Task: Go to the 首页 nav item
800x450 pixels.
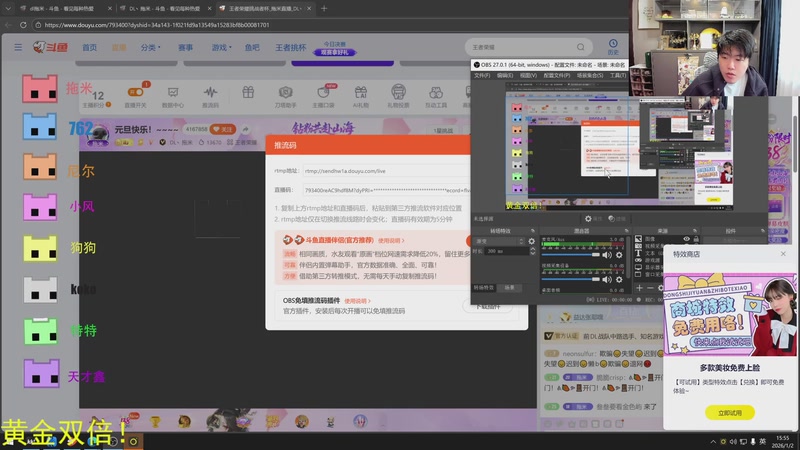Action: click(89, 47)
